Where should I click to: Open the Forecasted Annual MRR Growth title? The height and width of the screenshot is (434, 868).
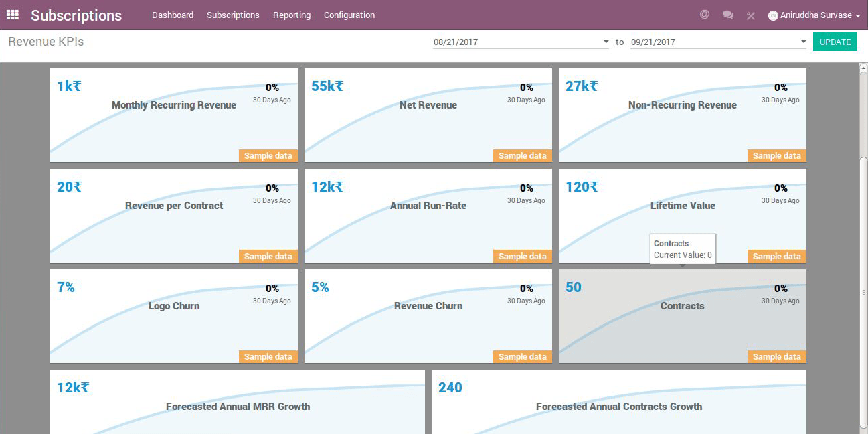click(238, 407)
